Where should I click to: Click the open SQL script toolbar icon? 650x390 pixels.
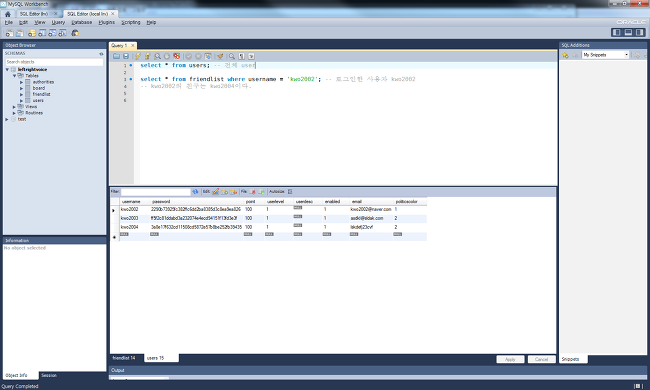pyautogui.click(x=19, y=33)
